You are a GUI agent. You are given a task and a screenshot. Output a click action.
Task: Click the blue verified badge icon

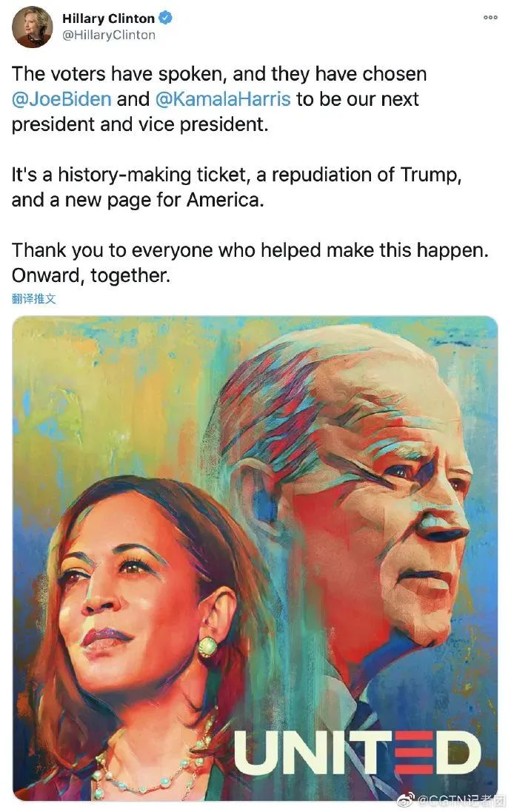pos(165,18)
